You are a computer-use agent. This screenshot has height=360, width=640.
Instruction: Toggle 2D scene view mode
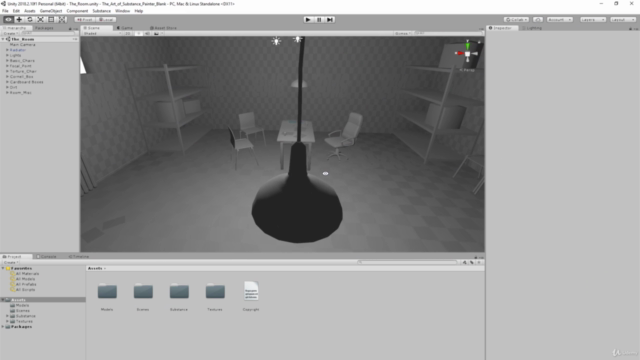coord(128,33)
